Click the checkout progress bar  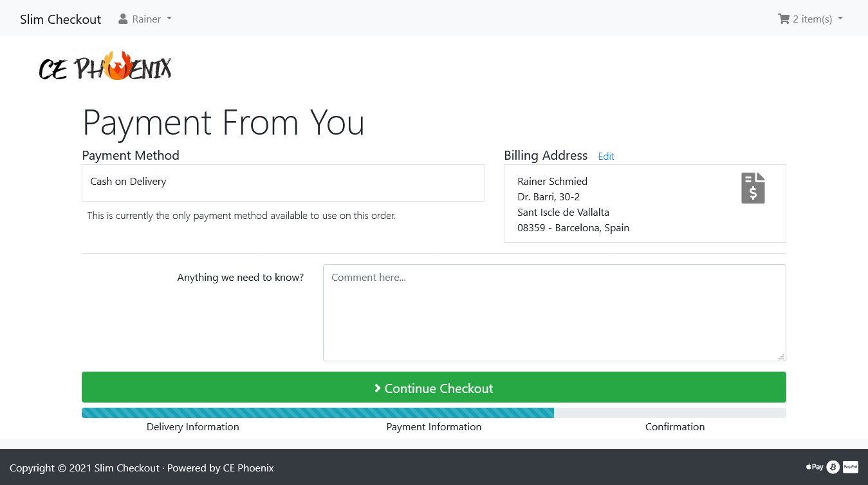434,413
